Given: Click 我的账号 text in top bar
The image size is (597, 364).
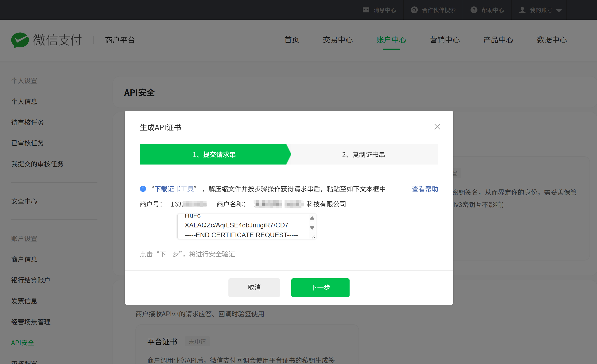Looking at the screenshot, I should pyautogui.click(x=541, y=10).
